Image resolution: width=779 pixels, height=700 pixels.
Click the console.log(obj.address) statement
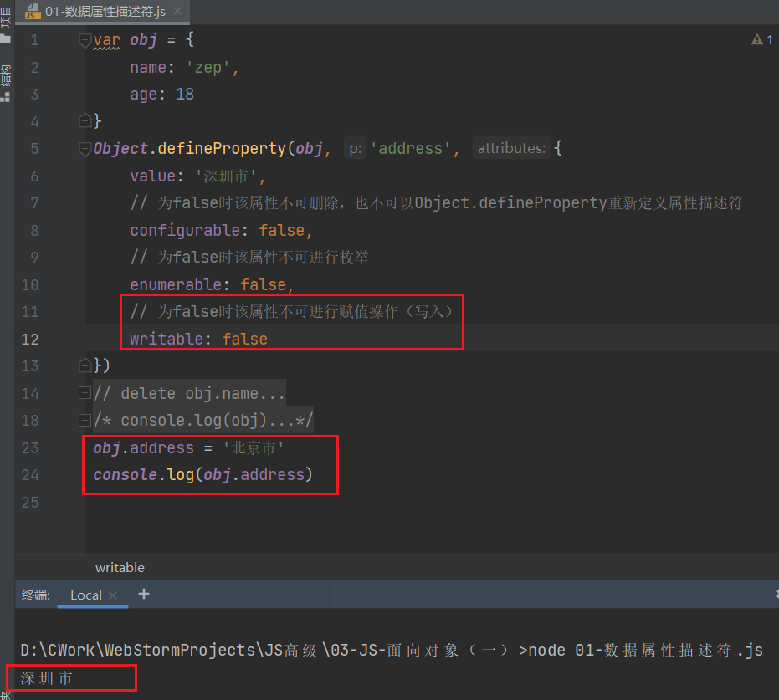(x=203, y=474)
